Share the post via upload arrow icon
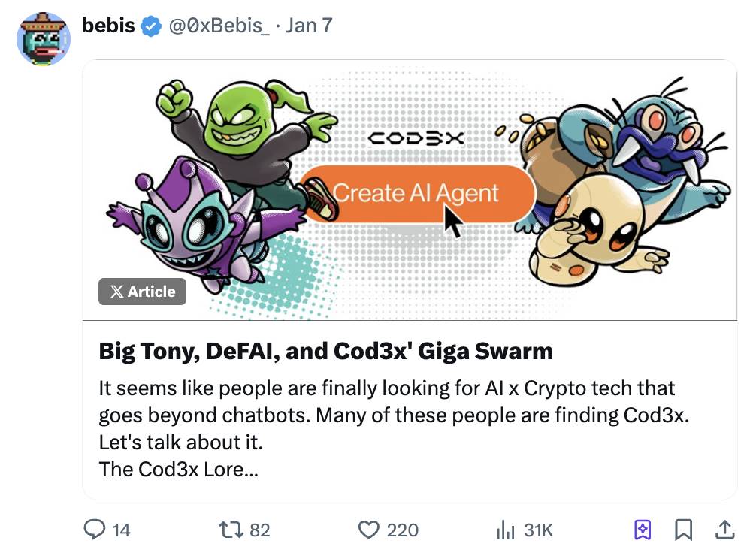The height and width of the screenshot is (556, 756). tap(724, 530)
